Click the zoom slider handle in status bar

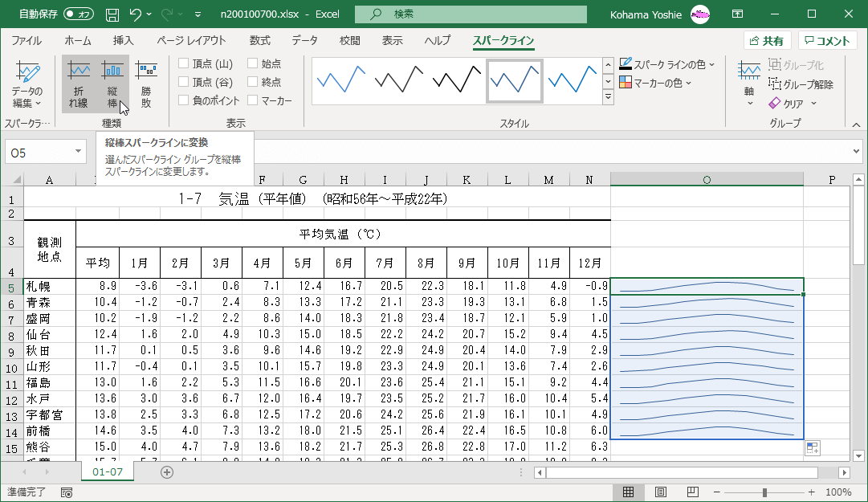pos(764,492)
